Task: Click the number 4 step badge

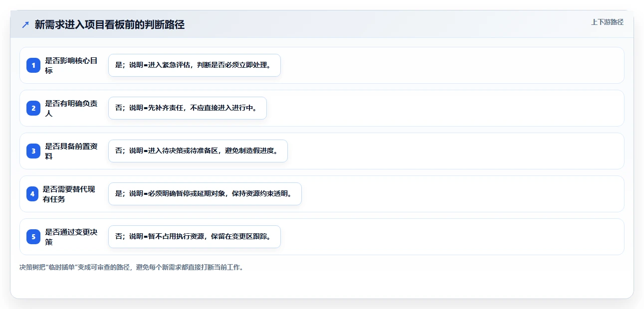Action: pyautogui.click(x=33, y=194)
